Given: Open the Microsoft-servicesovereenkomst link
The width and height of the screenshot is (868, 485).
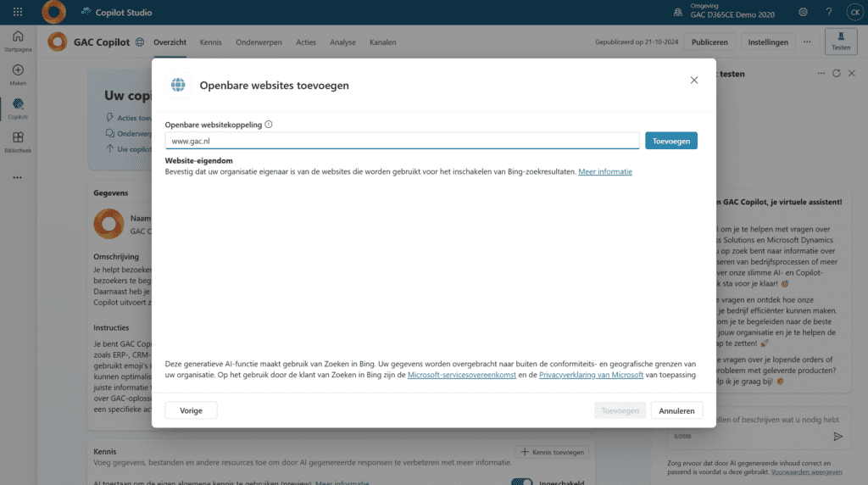Looking at the screenshot, I should pyautogui.click(x=462, y=375).
